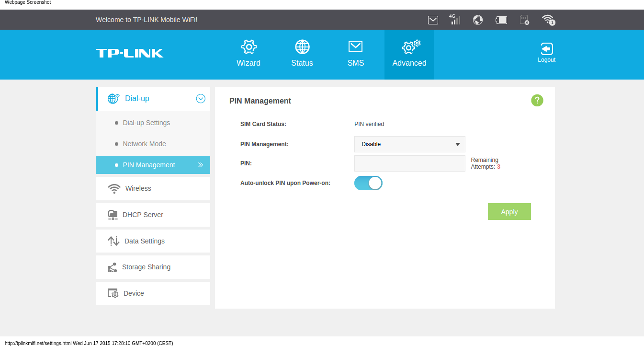Focus the PIN input field
Screen dimensions: 644x346
coord(409,163)
